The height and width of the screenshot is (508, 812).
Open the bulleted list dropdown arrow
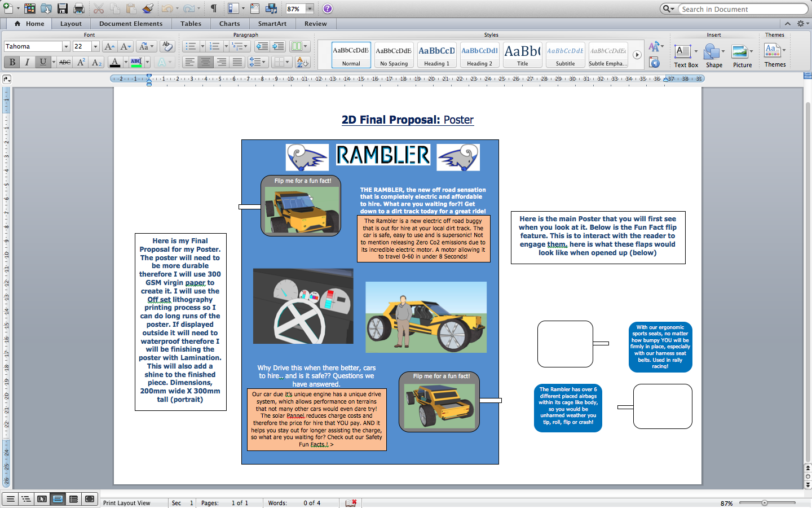click(x=202, y=46)
